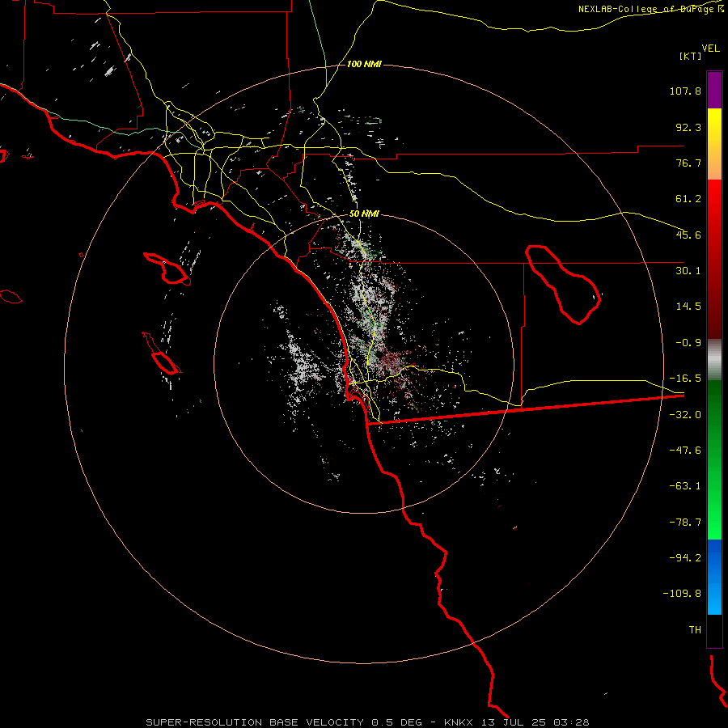Click the VEL legend title
The height and width of the screenshot is (728, 728).
pos(710,49)
